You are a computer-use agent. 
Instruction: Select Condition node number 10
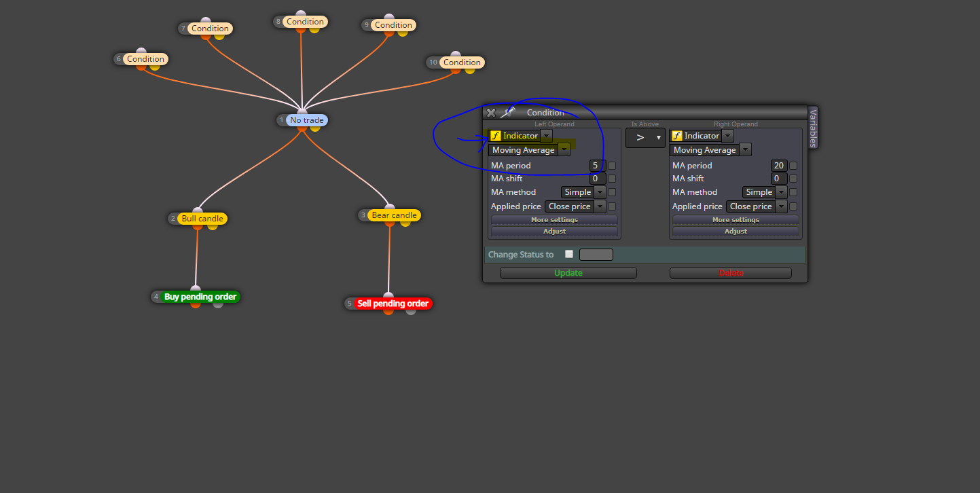[x=462, y=62]
